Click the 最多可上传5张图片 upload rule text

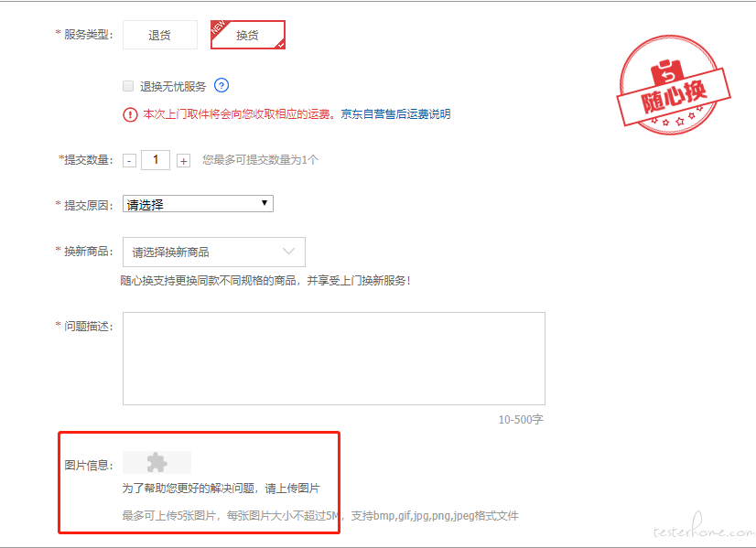pos(320,516)
